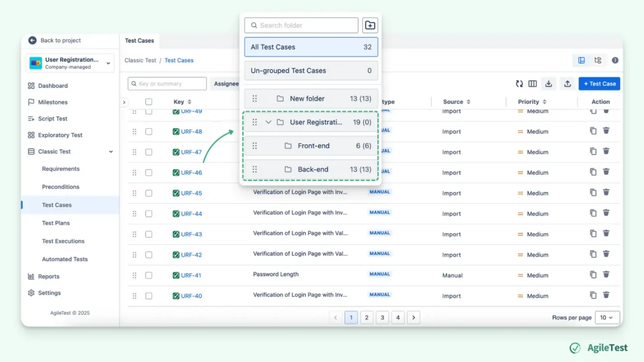Viewport: 644px width, 362px height.
Task: Check the URF-48 row checkbox
Action: [148, 132]
